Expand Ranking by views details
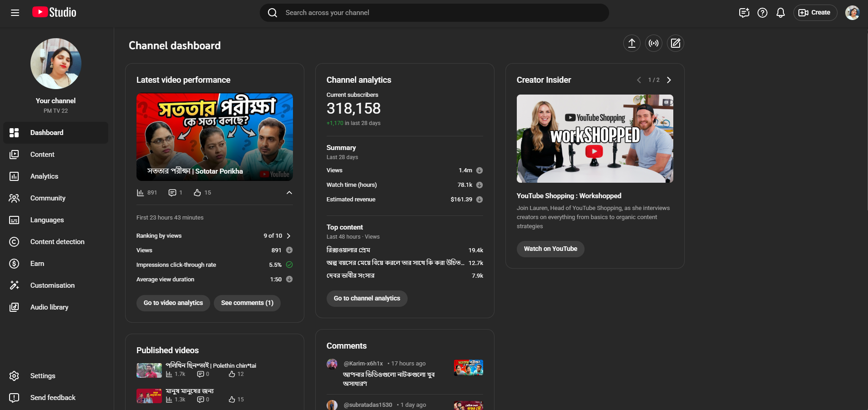The height and width of the screenshot is (410, 868). click(288, 236)
